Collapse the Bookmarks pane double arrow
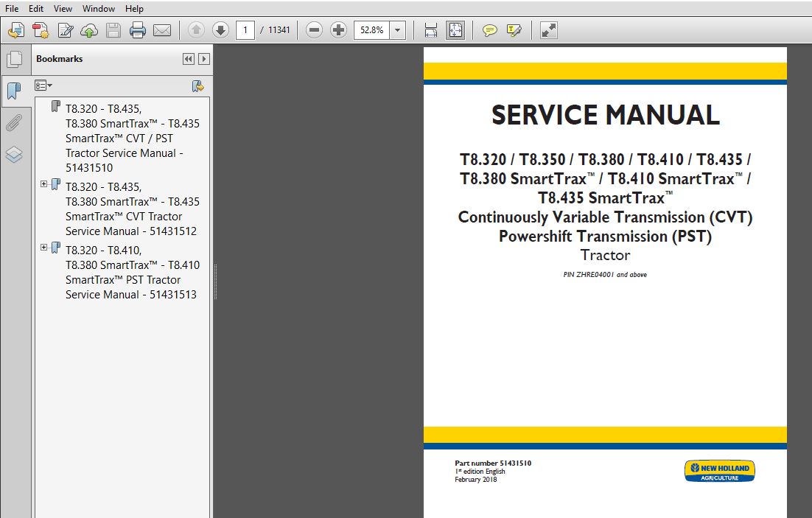 click(x=189, y=59)
